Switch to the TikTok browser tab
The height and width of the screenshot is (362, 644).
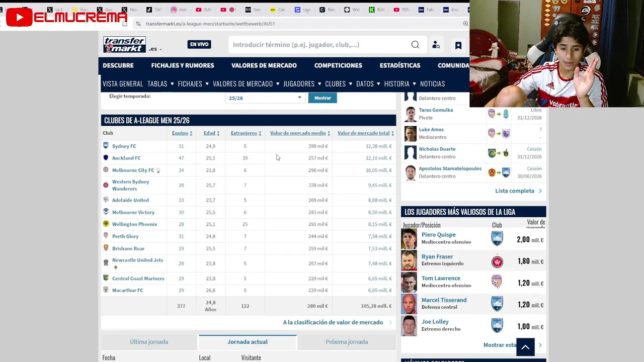click(x=154, y=10)
